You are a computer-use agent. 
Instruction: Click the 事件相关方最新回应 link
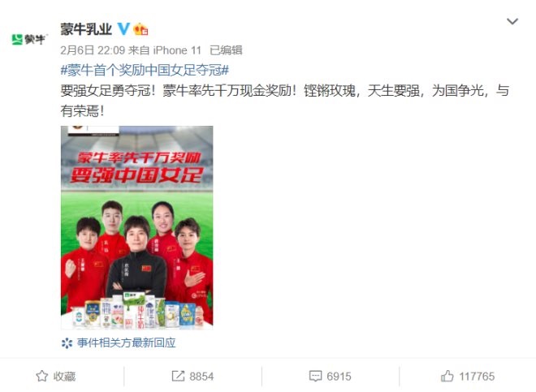[x=126, y=342]
